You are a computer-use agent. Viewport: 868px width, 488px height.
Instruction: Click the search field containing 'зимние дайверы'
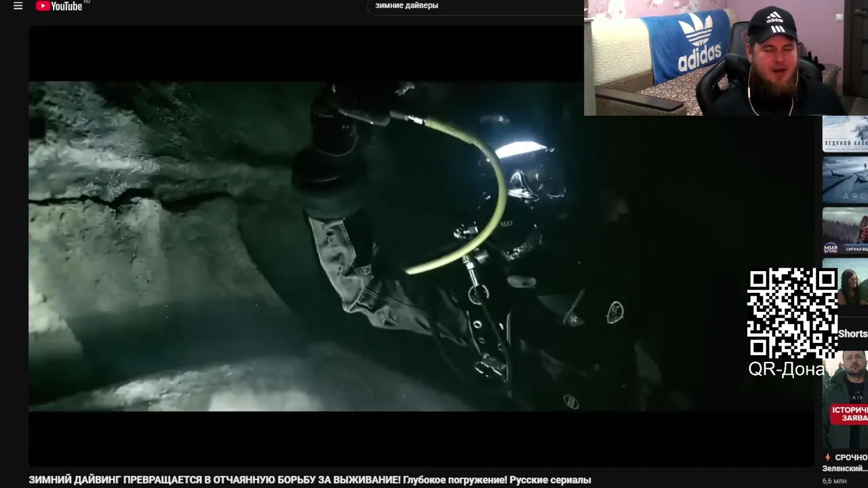click(x=475, y=6)
